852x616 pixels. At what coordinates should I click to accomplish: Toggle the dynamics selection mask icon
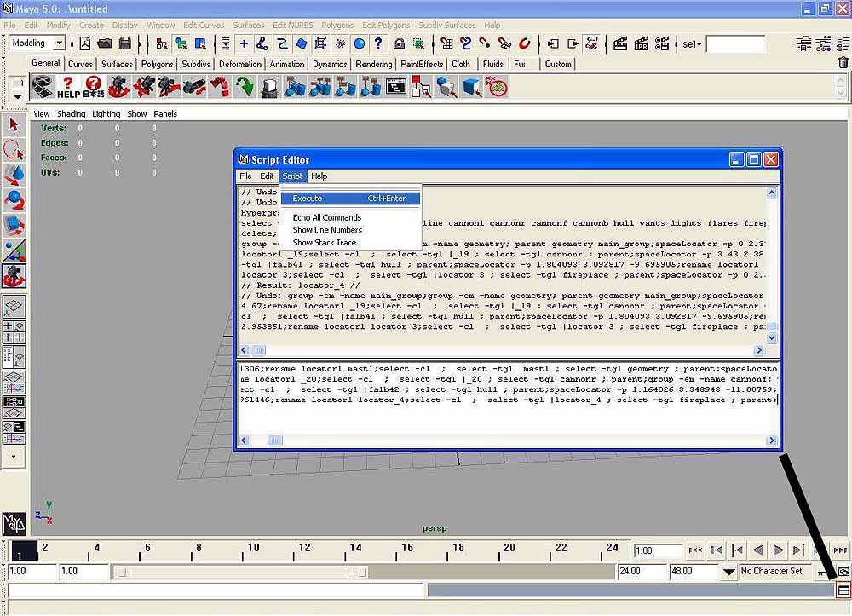[340, 44]
